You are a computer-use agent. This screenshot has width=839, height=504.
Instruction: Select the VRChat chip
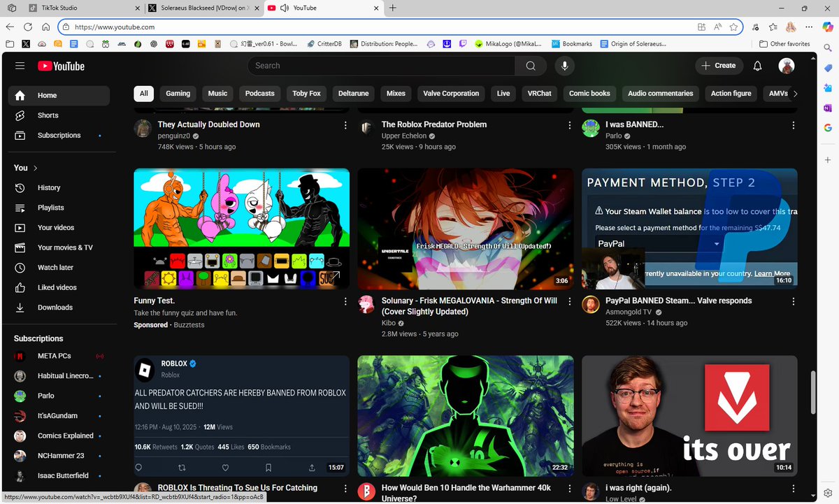(540, 94)
